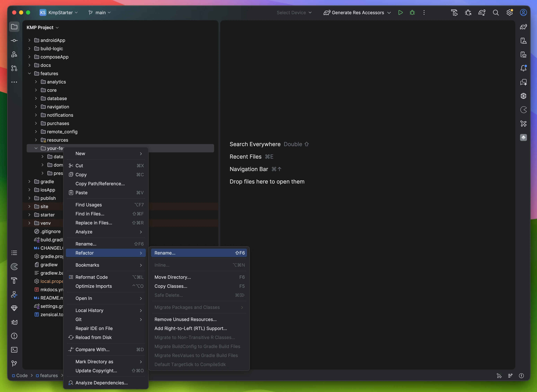Click the Debug bug icon

(412, 13)
